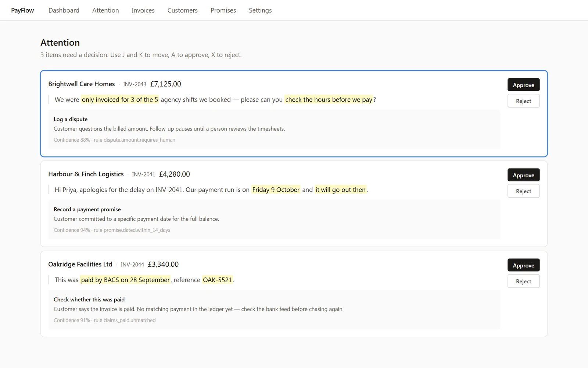The image size is (588, 368).
Task: Click 'Confidence 88%' rule line
Action: point(114,140)
